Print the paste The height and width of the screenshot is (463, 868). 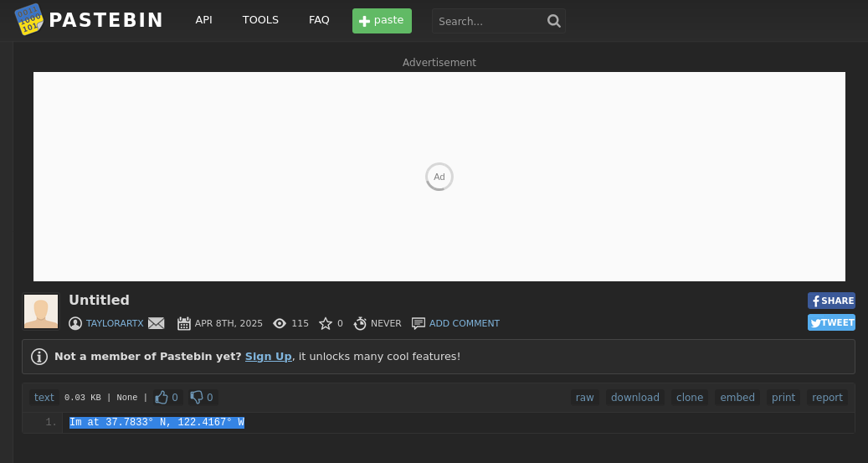click(x=783, y=398)
